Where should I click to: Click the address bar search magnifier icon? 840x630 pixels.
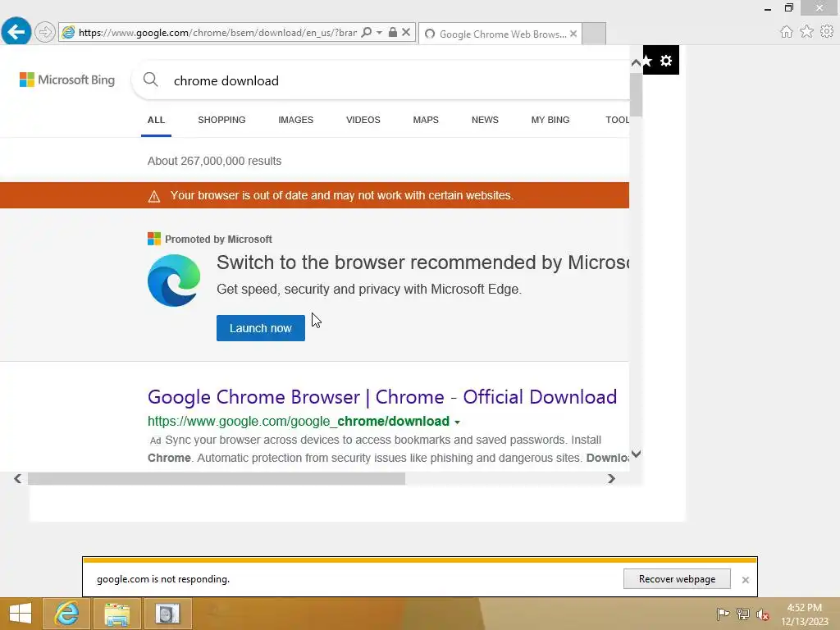(367, 33)
